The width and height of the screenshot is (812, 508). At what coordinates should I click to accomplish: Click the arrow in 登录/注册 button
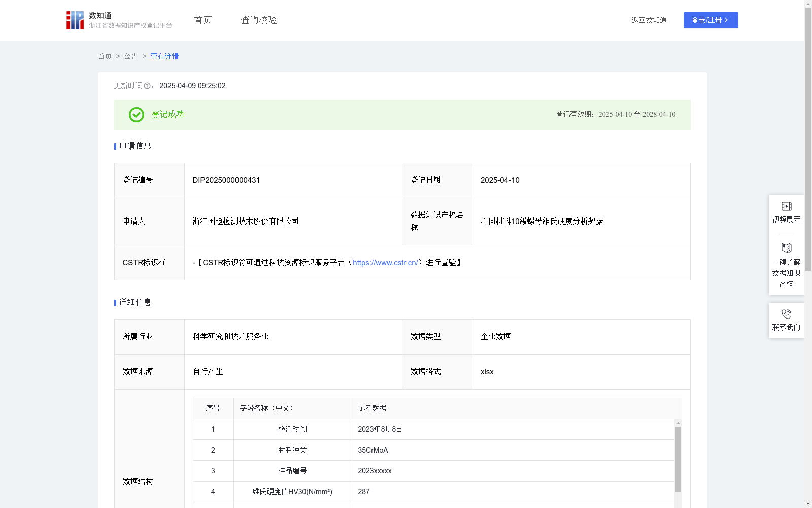[x=726, y=20]
